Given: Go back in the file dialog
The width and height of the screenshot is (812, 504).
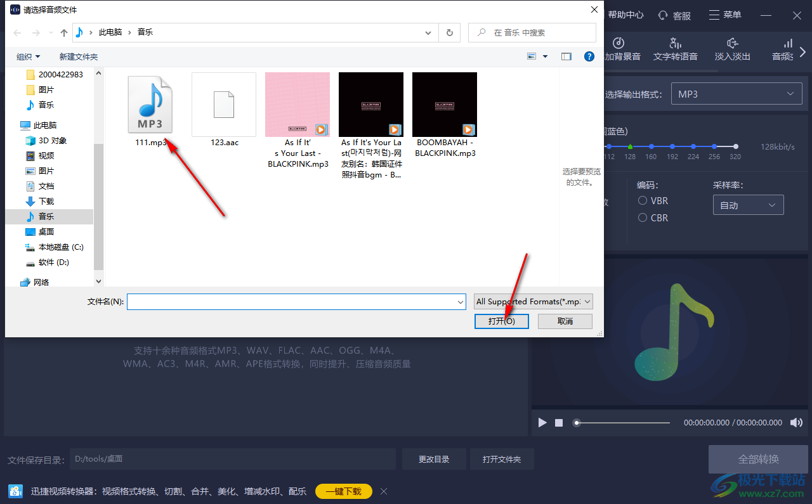Looking at the screenshot, I should [x=18, y=32].
